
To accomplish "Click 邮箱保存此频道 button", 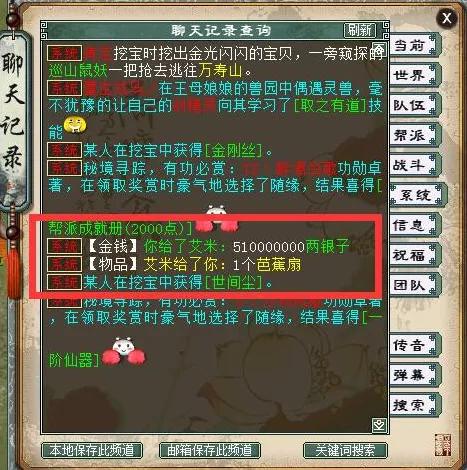I will [x=210, y=450].
